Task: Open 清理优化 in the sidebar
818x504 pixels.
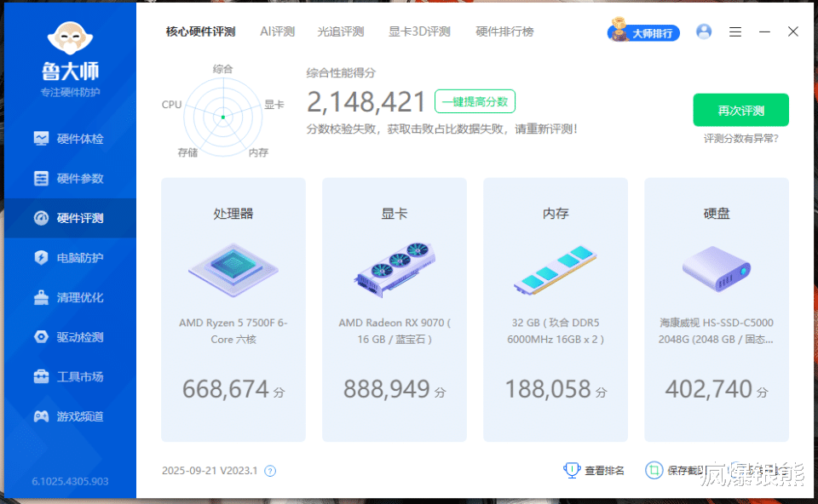Action: click(70, 297)
